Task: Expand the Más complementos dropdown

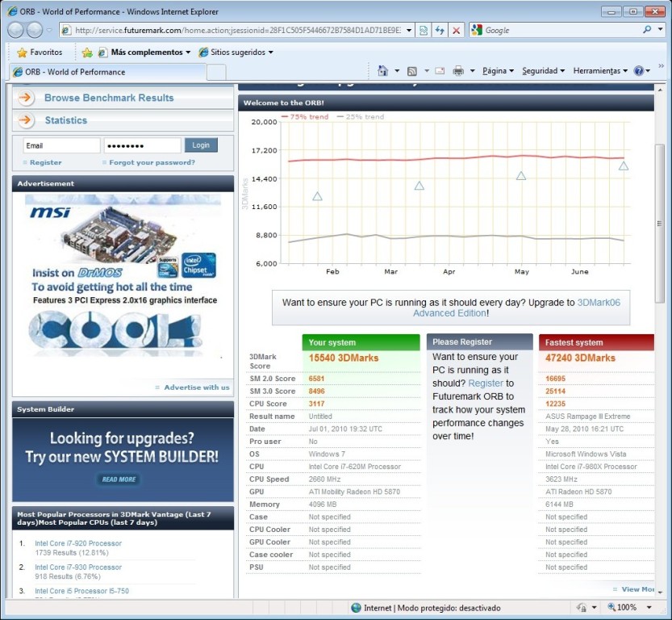Action: tap(188, 52)
